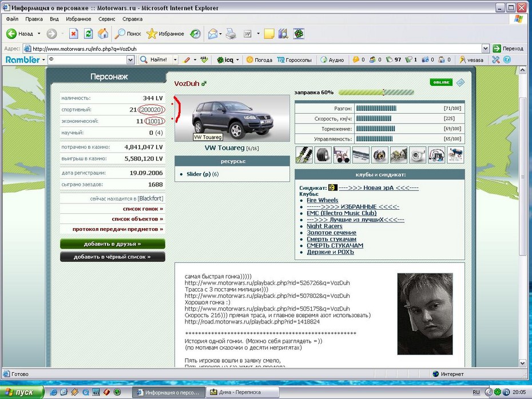Screen dimensions: 532x399
Task: Click the Print toolbar icon
Action: coord(230,34)
